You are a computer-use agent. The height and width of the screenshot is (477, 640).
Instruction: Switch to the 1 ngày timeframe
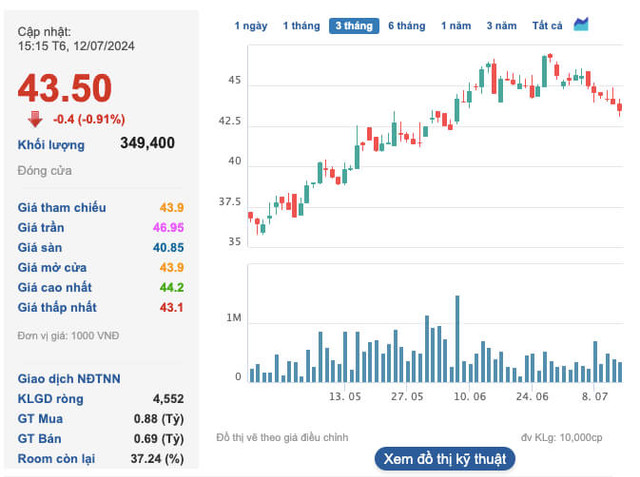(251, 26)
